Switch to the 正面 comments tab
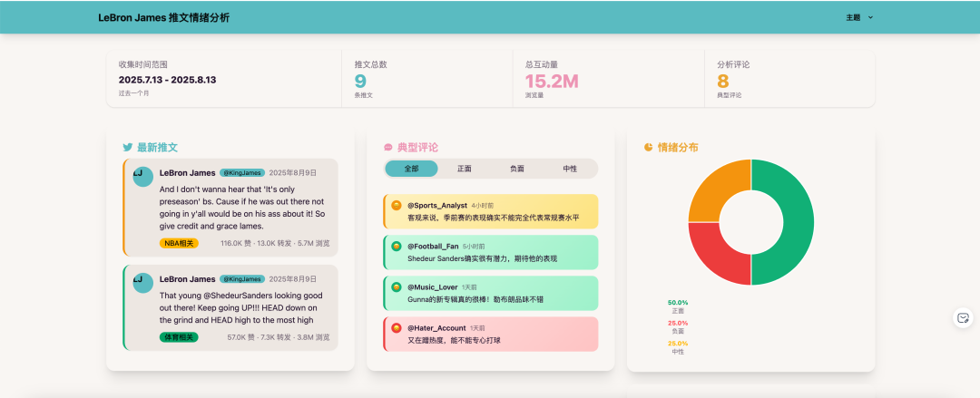The image size is (980, 398). pos(465,169)
